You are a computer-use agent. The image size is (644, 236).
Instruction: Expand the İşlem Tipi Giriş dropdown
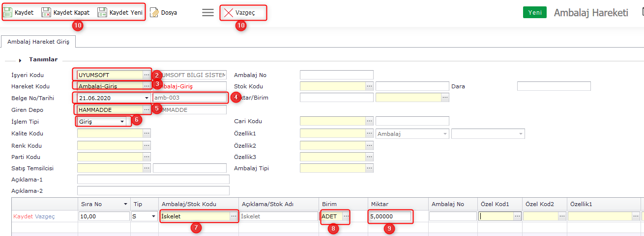[x=122, y=121]
